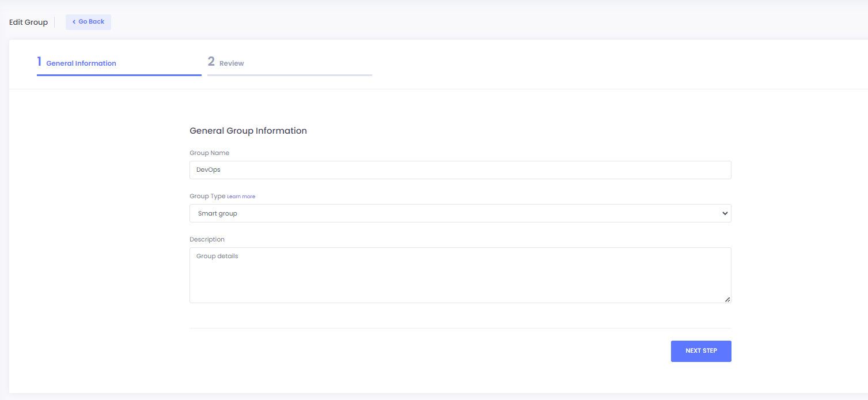Image resolution: width=868 pixels, height=400 pixels.
Task: Click the Description resize handle
Action: tap(727, 299)
